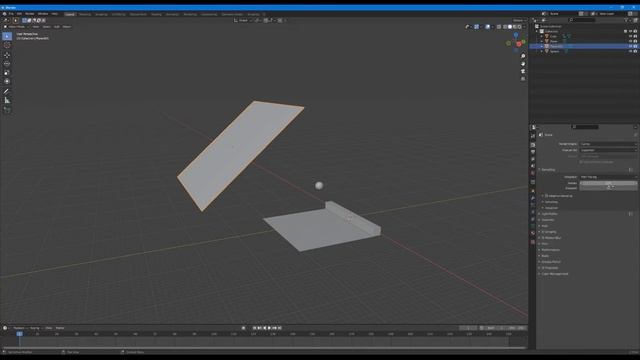This screenshot has width=640, height=360.
Task: Toggle Plane.001 viewport visibility eye
Action: (x=631, y=47)
